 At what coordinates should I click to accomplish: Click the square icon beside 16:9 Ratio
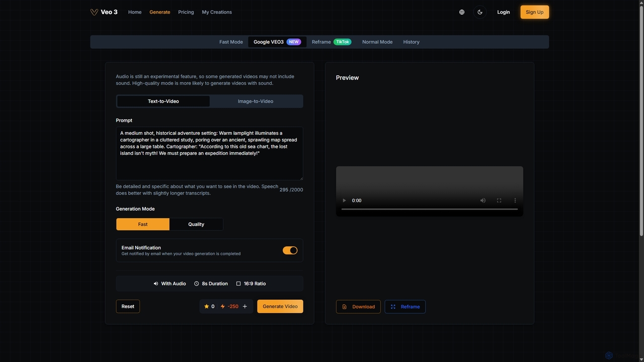[238, 284]
